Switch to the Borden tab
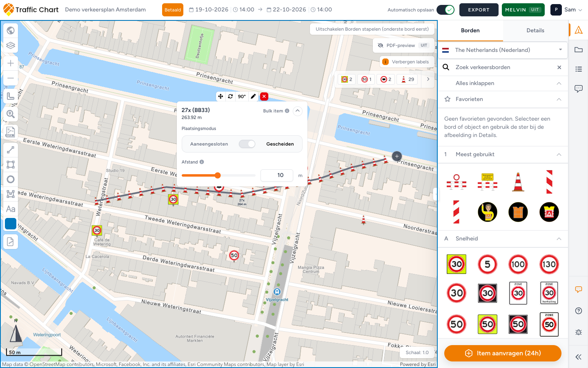 tap(470, 31)
